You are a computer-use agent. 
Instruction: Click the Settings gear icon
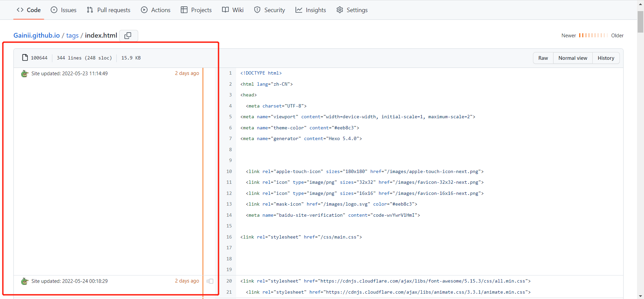coord(340,10)
